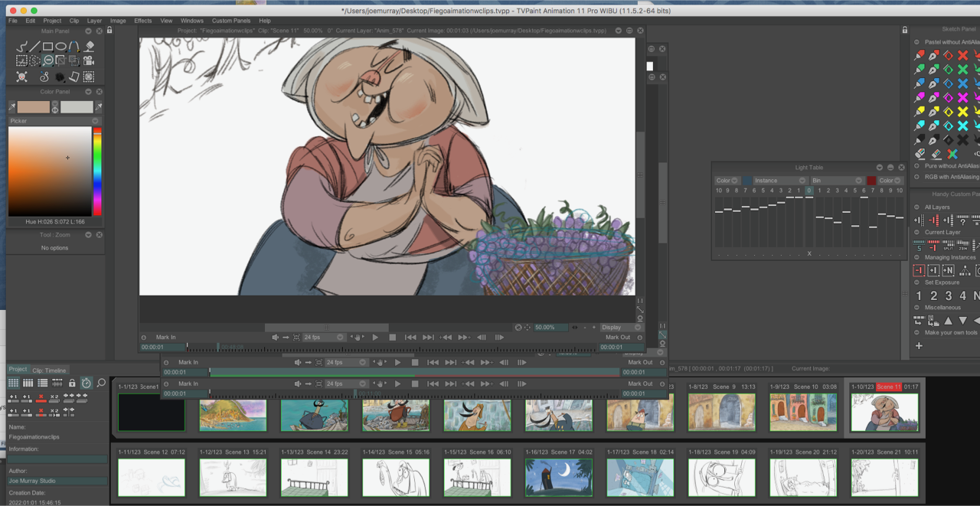Set exposure to 2
This screenshot has width=980, height=506.
click(933, 295)
